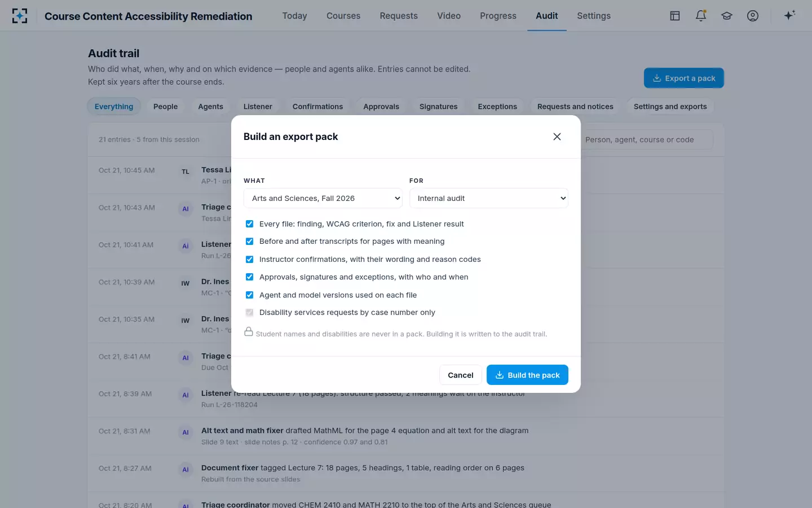
Task: Select the Everything filter chip
Action: pos(114,107)
